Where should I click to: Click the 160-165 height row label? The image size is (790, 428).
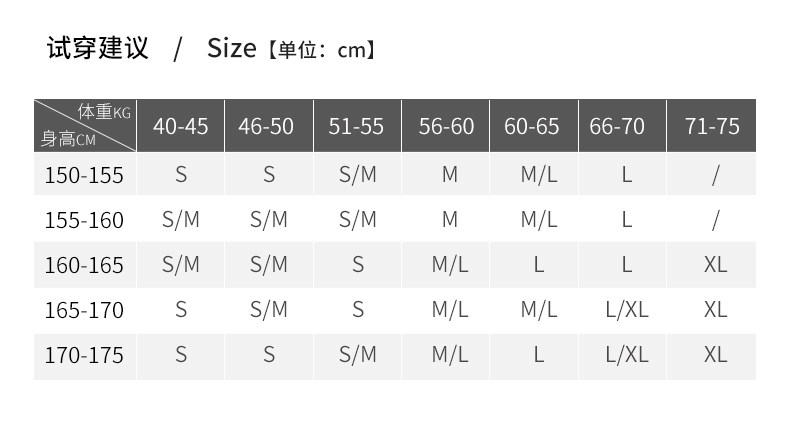(84, 265)
